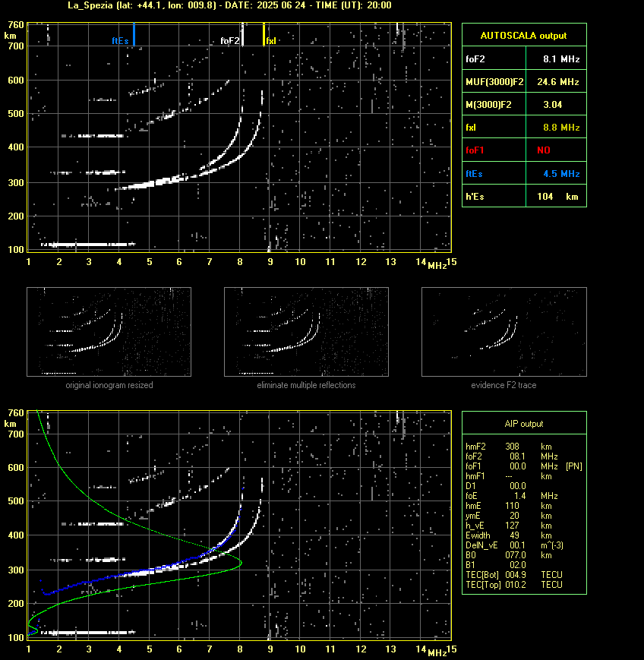Open the 'eliminate multiple reflections' thumbnail
Viewport: 644px width, 660px height.
(x=306, y=332)
